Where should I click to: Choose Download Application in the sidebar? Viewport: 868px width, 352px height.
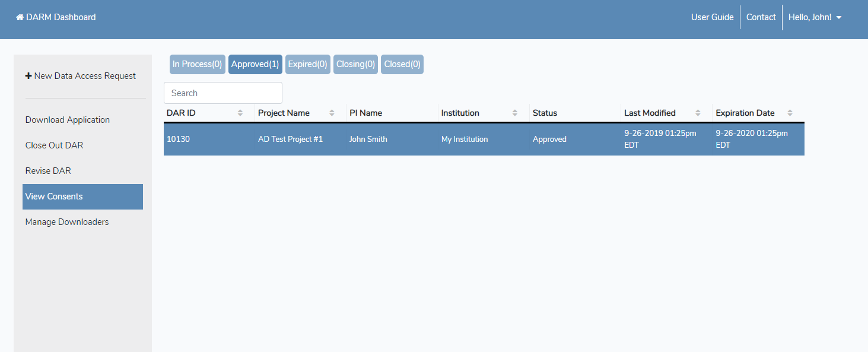68,120
